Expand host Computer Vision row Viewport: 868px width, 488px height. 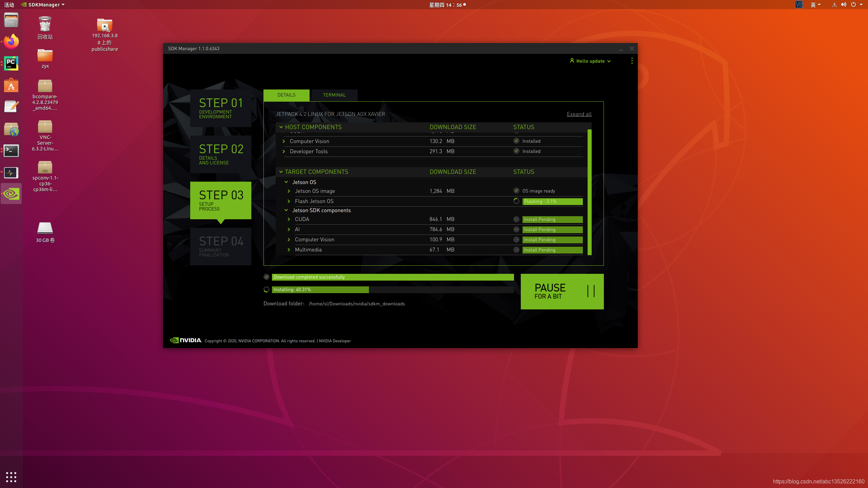(284, 141)
